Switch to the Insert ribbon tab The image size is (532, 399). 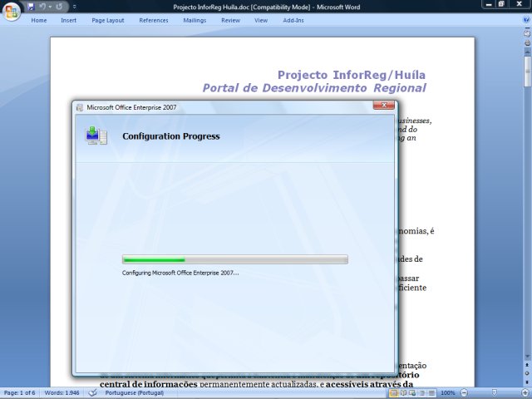[68, 20]
